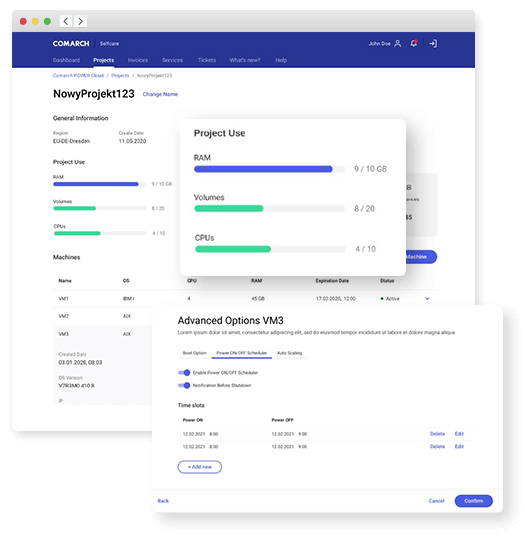Select the VM2 machine name

pos(63,316)
